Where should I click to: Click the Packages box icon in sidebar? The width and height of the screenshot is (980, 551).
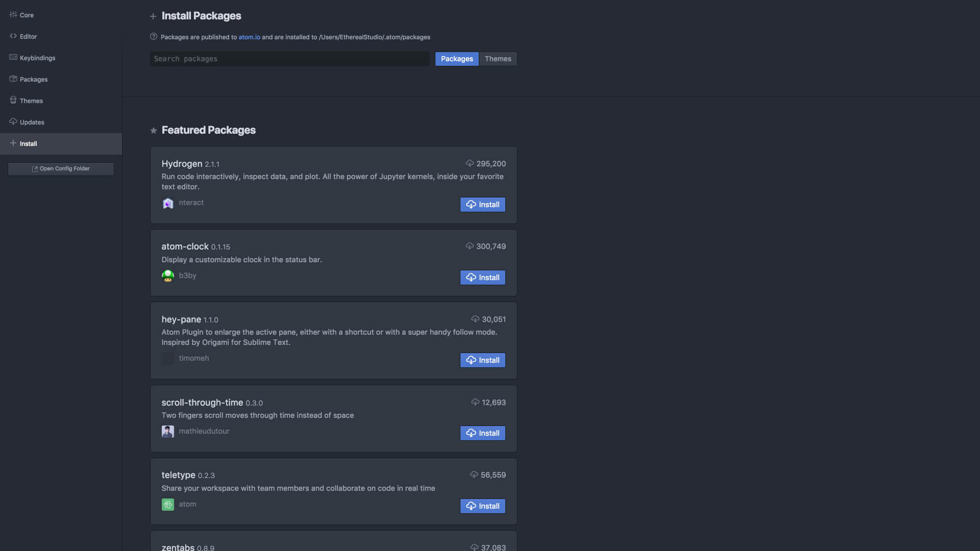[13, 79]
